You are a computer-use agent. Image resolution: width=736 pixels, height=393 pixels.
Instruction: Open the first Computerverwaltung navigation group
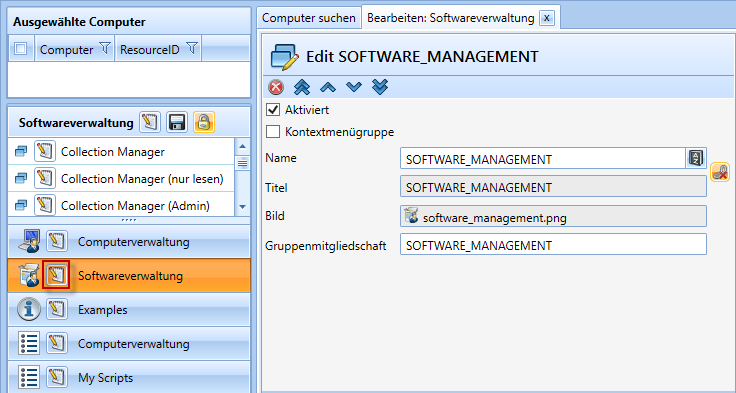[x=129, y=241]
